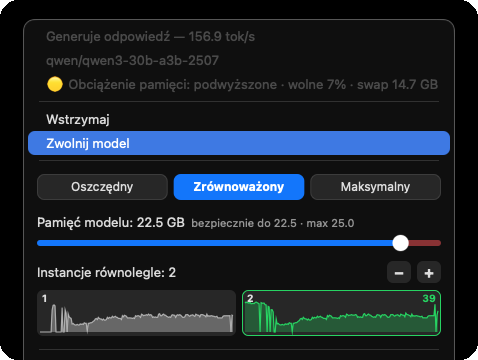This screenshot has height=360, width=478.
Task: Click the Pamięć modelu: 22.5 GB label
Action: pos(111,222)
